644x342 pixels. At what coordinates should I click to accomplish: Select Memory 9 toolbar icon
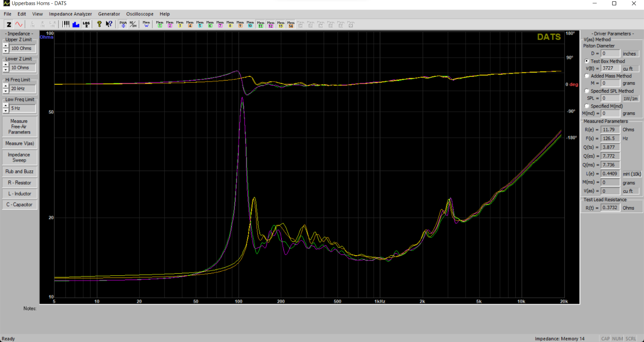(240, 25)
